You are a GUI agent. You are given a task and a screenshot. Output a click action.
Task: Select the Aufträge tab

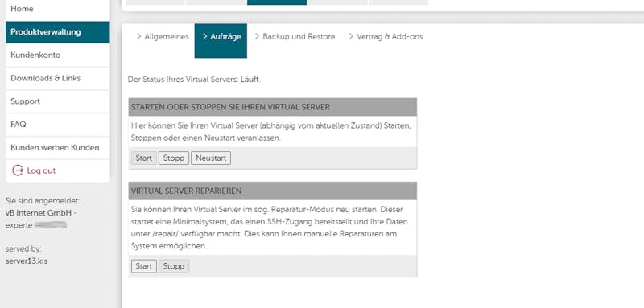[221, 40]
